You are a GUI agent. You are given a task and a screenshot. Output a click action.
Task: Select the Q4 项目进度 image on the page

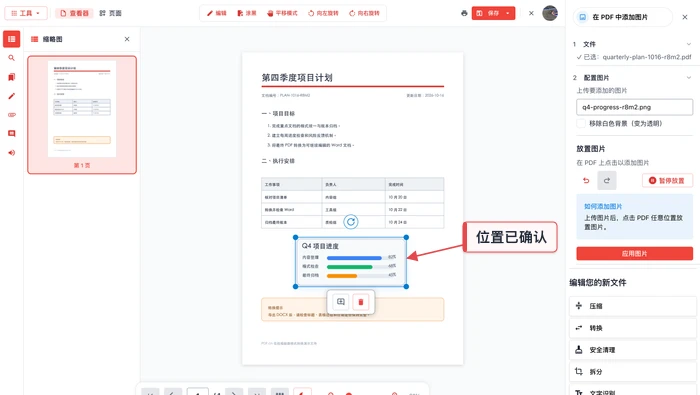click(x=350, y=262)
